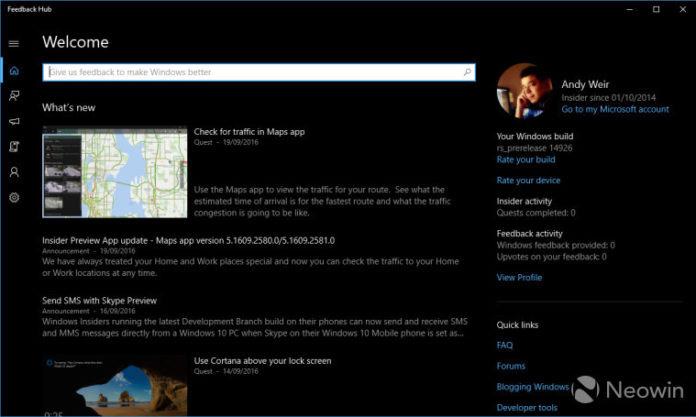Open the Forums quick link

511,366
